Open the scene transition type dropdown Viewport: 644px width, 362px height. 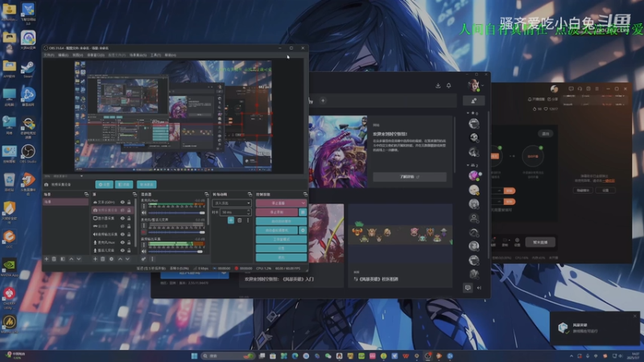pyautogui.click(x=232, y=204)
